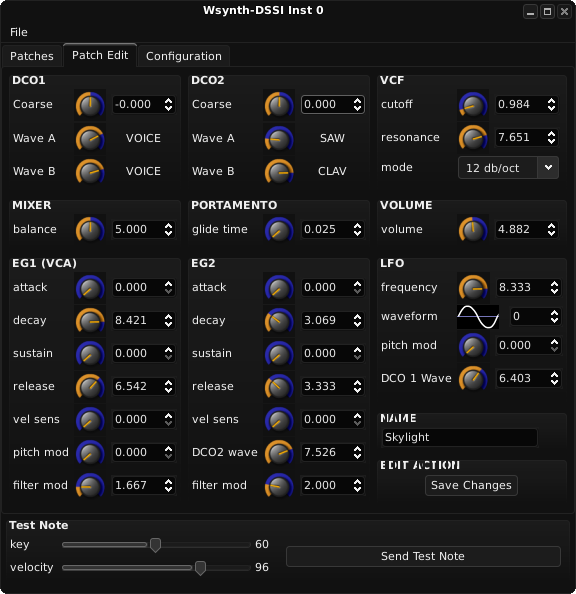The height and width of the screenshot is (594, 576).
Task: Open the Configuration tab
Action: tap(184, 56)
